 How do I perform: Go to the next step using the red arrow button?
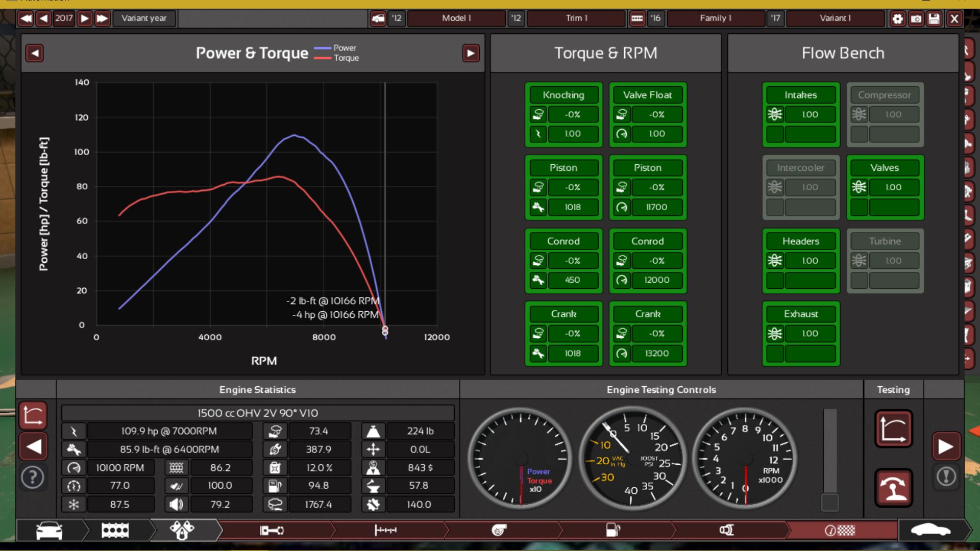coord(946,447)
